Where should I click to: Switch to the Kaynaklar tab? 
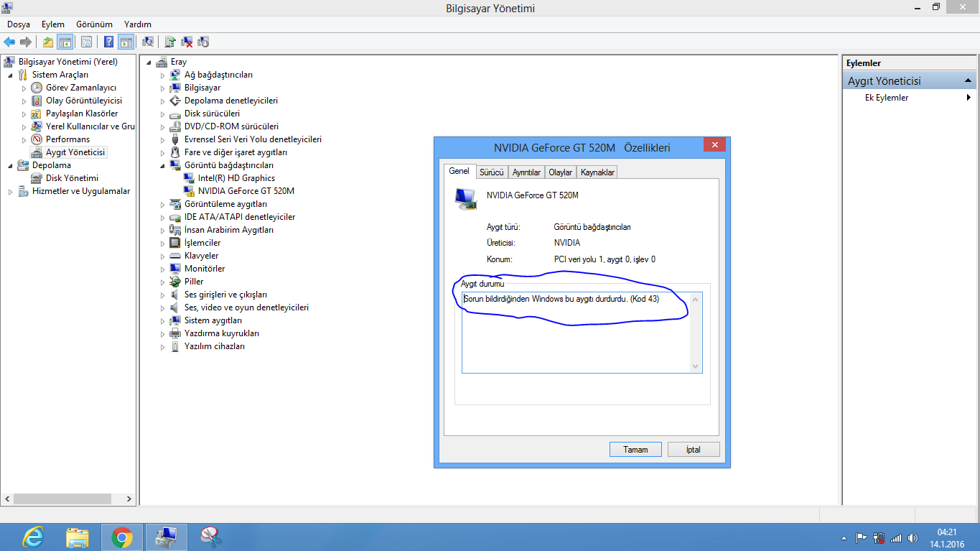(597, 172)
